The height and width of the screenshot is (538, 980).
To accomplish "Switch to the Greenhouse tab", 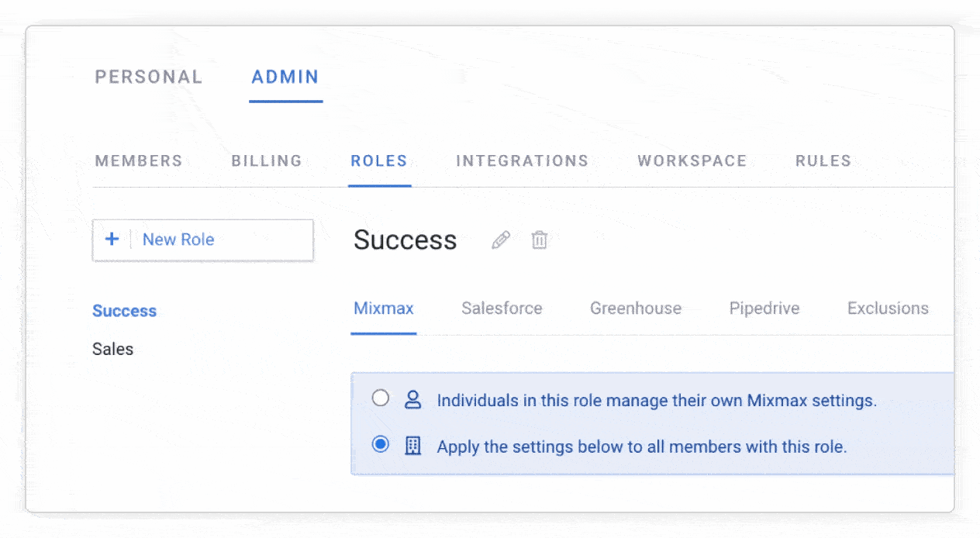I will [x=635, y=308].
